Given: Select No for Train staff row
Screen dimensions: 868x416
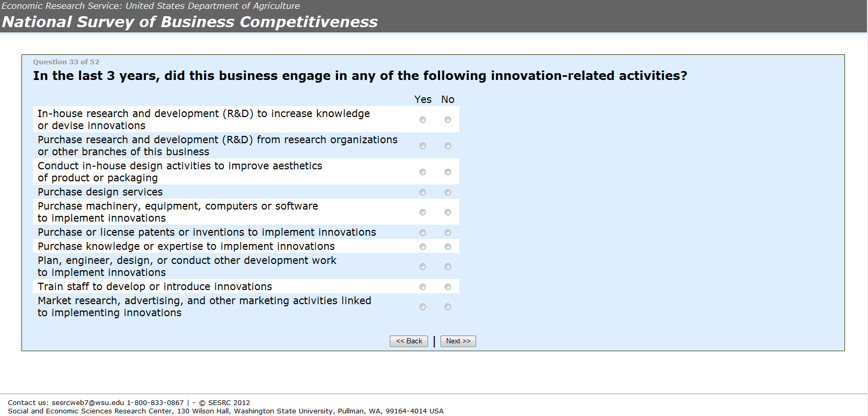Looking at the screenshot, I should [x=448, y=287].
